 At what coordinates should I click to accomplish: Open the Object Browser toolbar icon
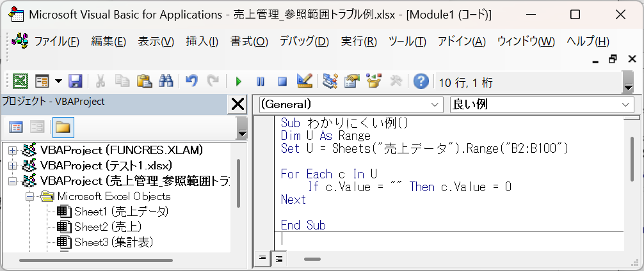pos(374,81)
